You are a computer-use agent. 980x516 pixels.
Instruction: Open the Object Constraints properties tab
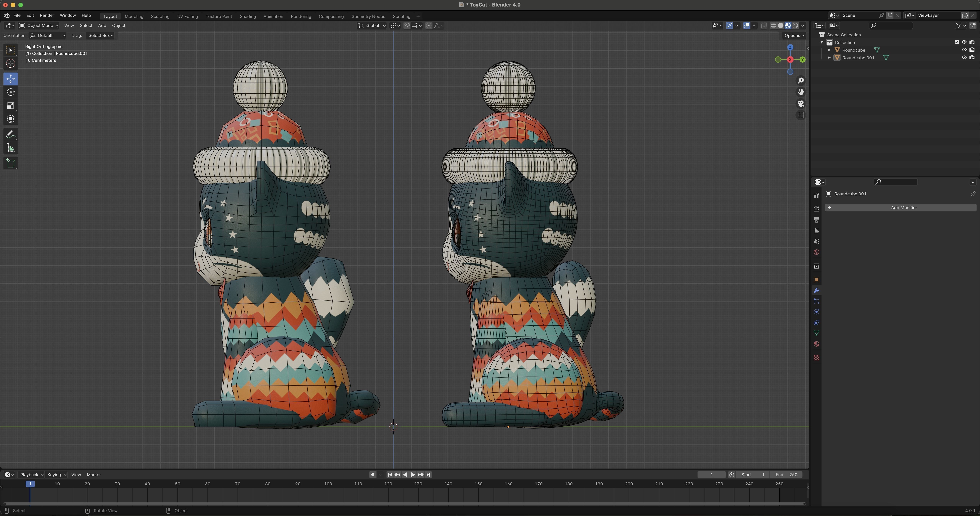click(x=816, y=323)
